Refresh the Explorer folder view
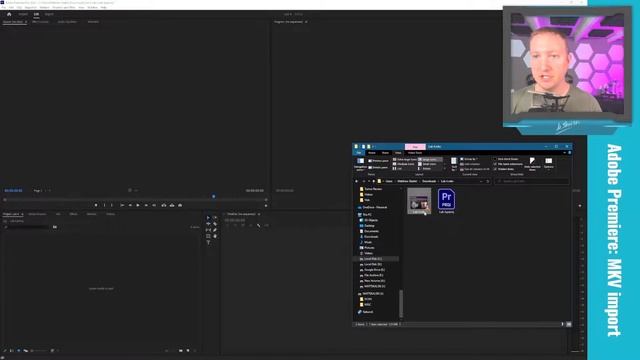The height and width of the screenshot is (360, 640). pyautogui.click(x=488, y=181)
